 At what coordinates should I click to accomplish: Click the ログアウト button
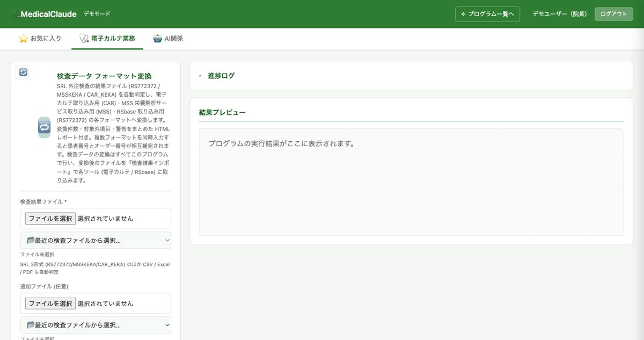click(613, 14)
